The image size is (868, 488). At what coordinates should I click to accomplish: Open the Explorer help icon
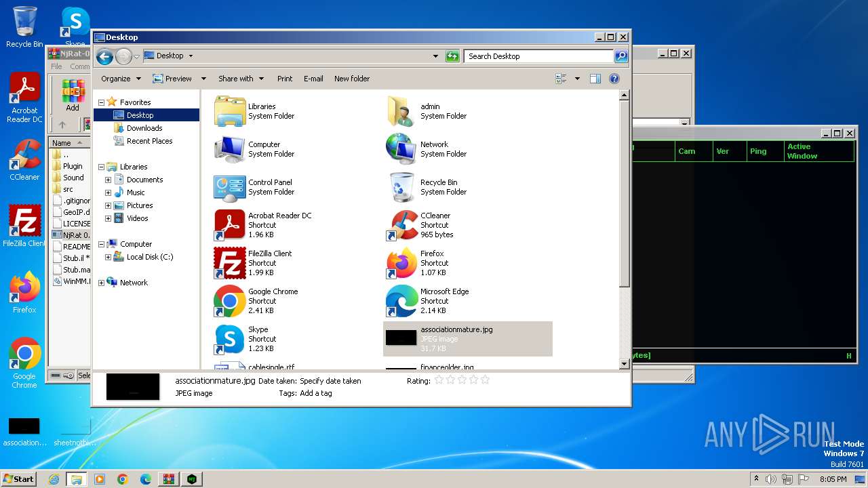click(x=614, y=79)
